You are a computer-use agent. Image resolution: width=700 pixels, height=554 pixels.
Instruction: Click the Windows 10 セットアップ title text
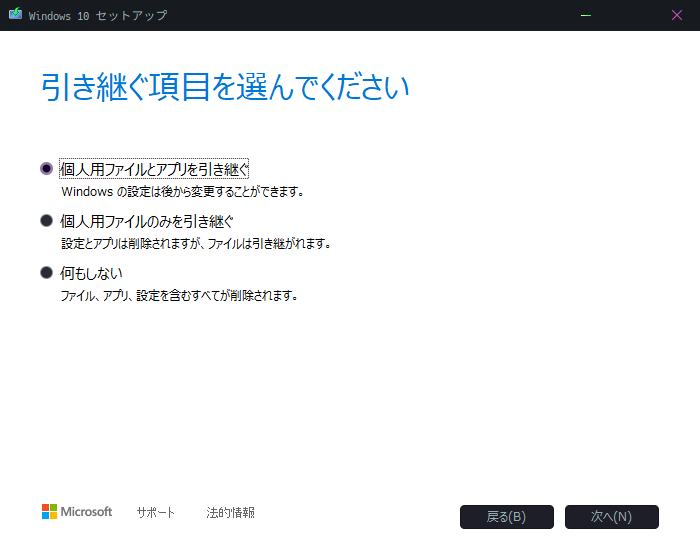tap(98, 15)
